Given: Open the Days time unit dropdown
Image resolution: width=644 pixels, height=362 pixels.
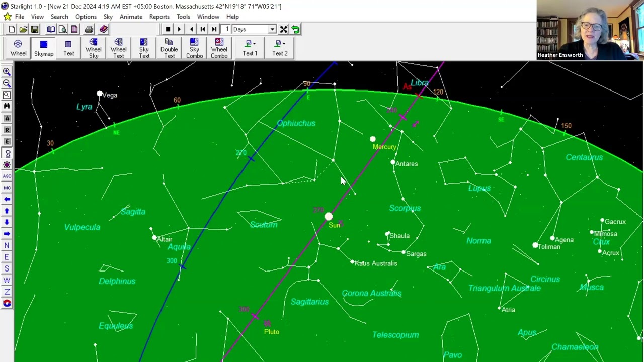Looking at the screenshot, I should pyautogui.click(x=272, y=29).
